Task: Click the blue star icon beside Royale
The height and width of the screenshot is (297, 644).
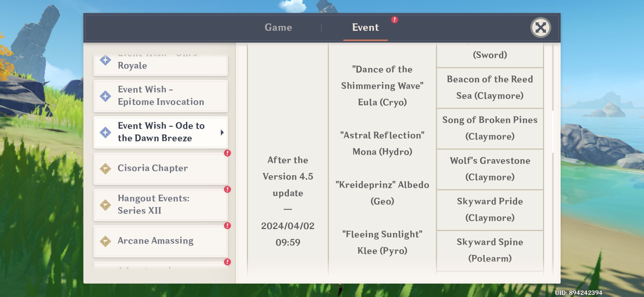Action: 105,60
